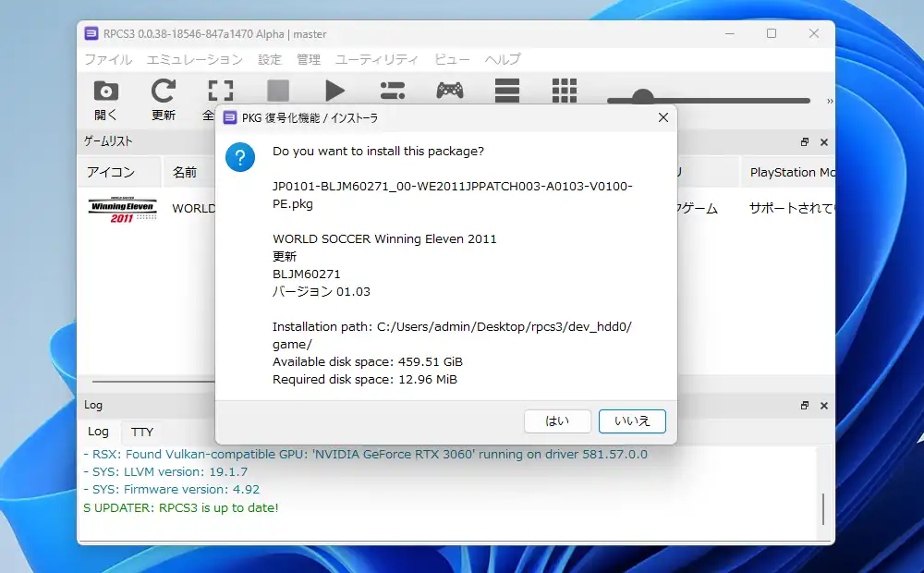Image resolution: width=924 pixels, height=573 pixels.
Task: Click the float icon on the Log panel
Action: [x=803, y=405]
